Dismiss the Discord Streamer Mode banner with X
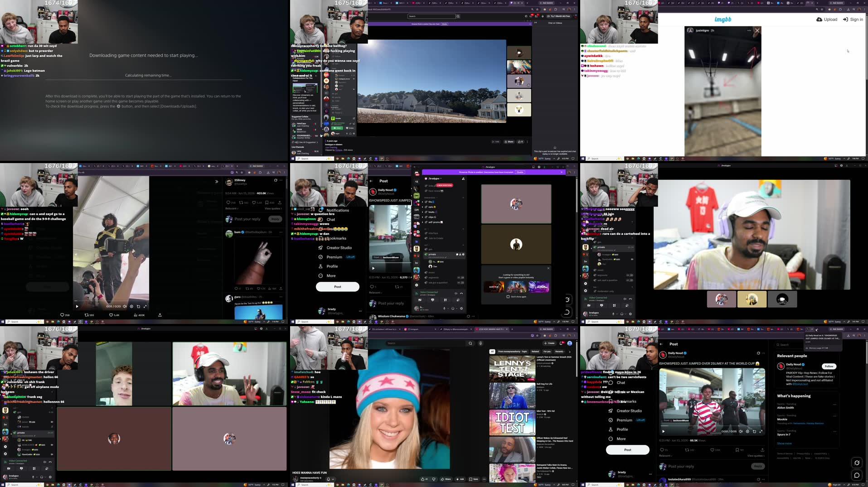This screenshot has height=487, width=868. (x=562, y=172)
